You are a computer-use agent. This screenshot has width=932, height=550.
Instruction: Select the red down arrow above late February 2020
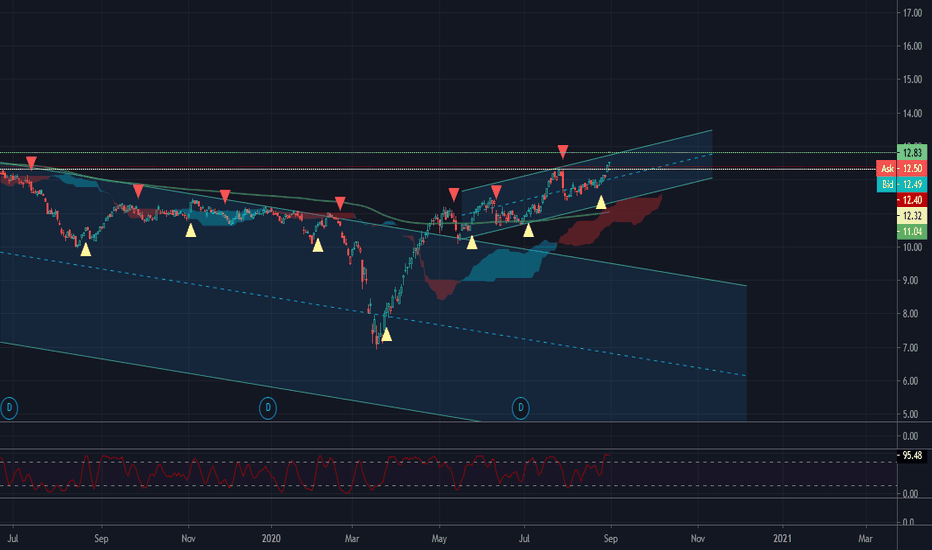click(x=340, y=203)
